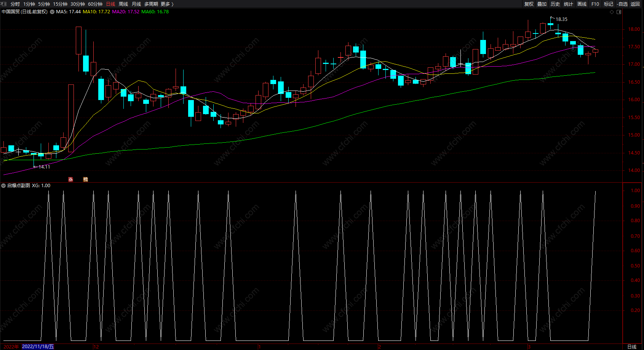Click the 2022/11/18/五 date label

coord(38,347)
